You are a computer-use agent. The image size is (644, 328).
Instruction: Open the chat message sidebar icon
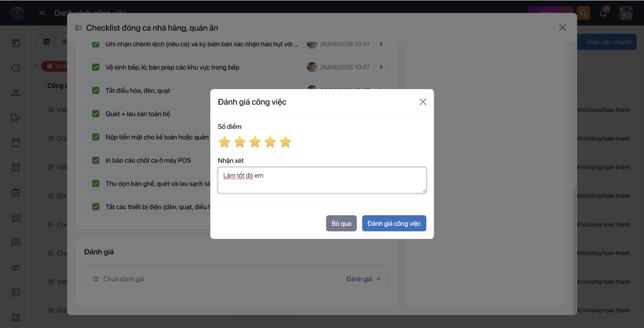click(16, 242)
